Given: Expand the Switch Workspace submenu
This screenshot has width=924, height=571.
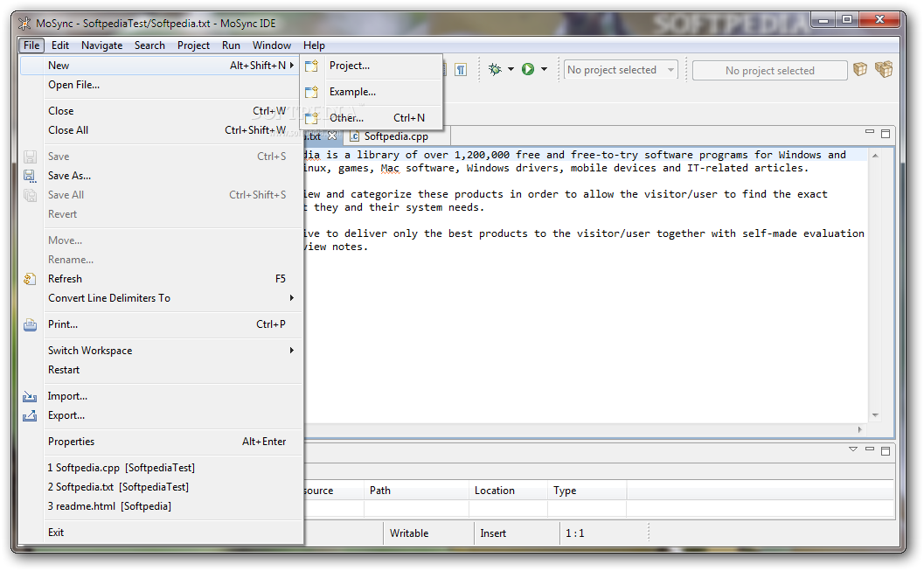Looking at the screenshot, I should [x=292, y=351].
